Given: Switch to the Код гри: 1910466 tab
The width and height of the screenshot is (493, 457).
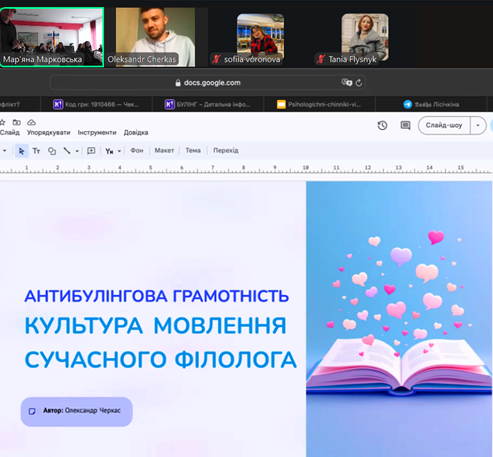Looking at the screenshot, I should 96,104.
